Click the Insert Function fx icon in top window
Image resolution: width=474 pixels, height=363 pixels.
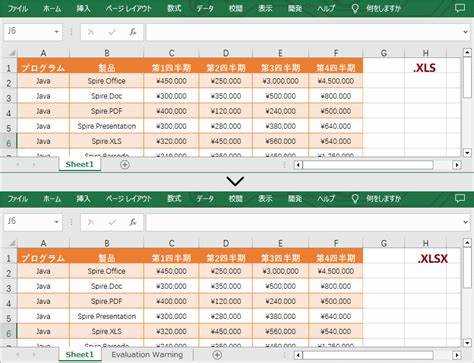point(133,32)
